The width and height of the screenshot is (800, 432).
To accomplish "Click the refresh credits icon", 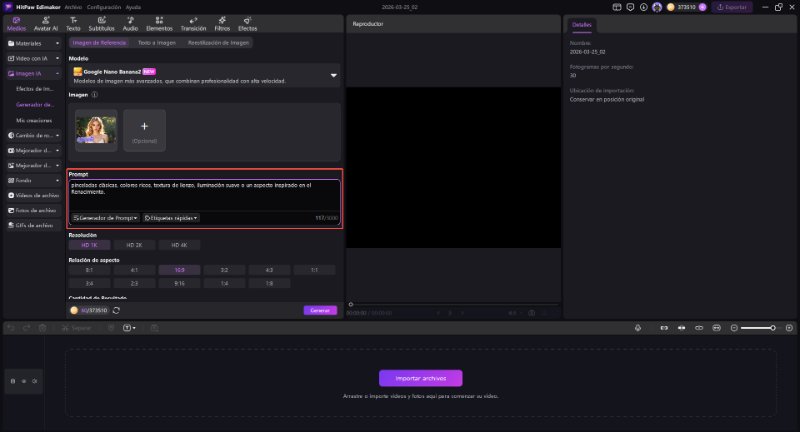I will coord(117,310).
